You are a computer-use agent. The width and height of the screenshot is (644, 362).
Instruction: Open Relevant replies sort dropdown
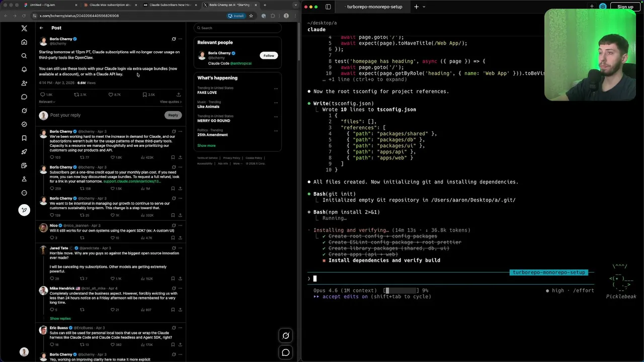(47, 102)
